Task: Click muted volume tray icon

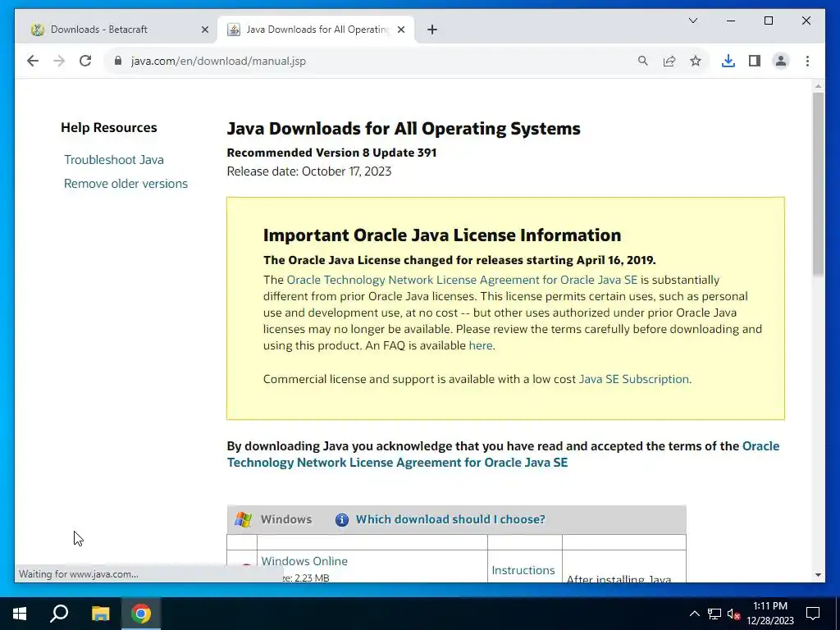Action: coord(733,614)
